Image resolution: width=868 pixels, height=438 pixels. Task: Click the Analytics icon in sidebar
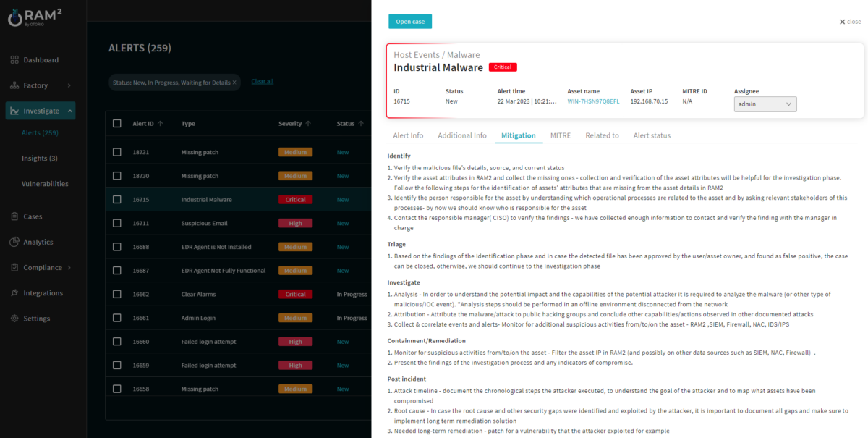pos(14,242)
